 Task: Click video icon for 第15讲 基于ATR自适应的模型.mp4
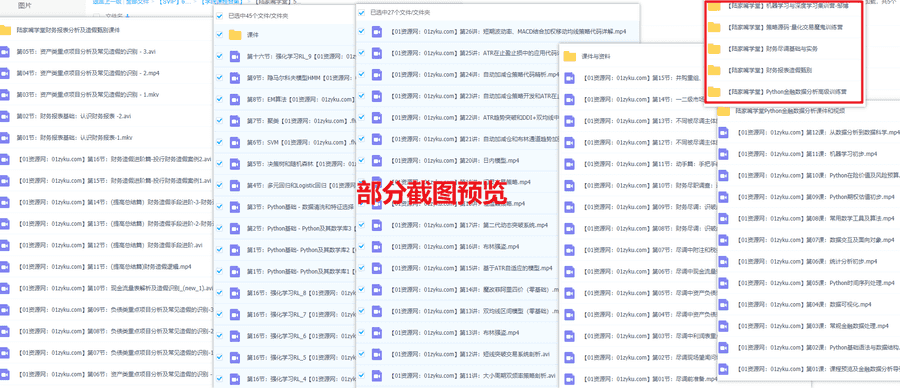377,268
